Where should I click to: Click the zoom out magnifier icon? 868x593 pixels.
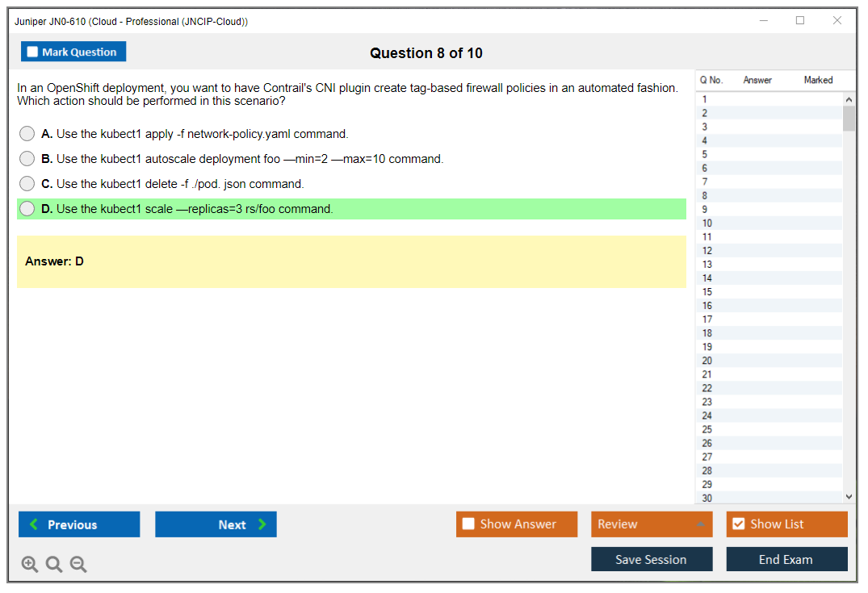click(x=78, y=565)
